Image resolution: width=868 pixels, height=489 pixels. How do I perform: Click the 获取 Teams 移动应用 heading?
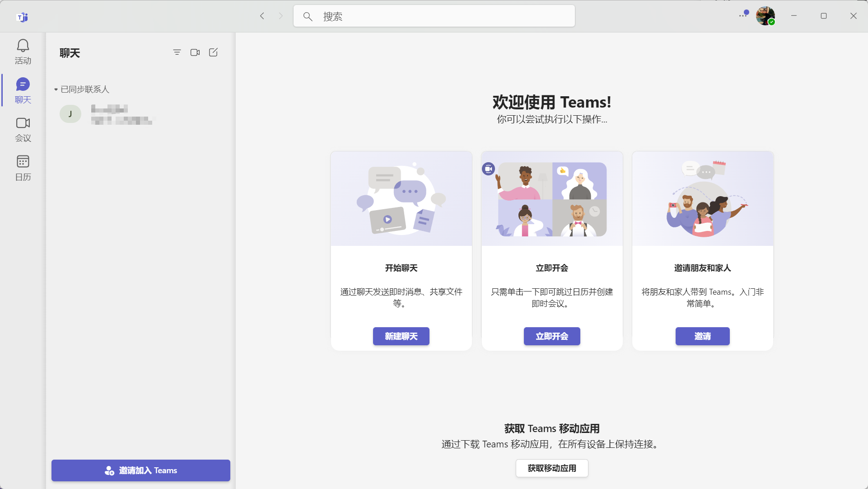pos(552,428)
